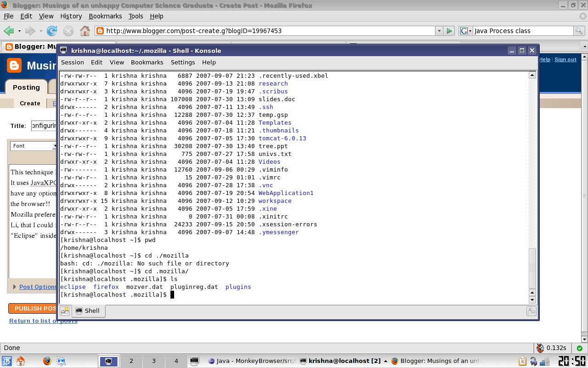Screen dimensions: 588x368
Task: Activate the Blogger: Musings taskbar entry
Action: (436, 361)
